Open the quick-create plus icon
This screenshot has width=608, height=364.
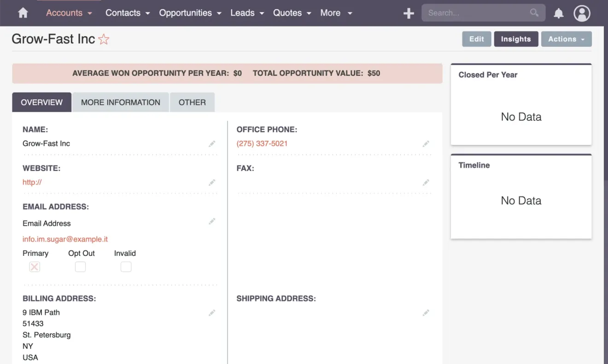coord(408,13)
